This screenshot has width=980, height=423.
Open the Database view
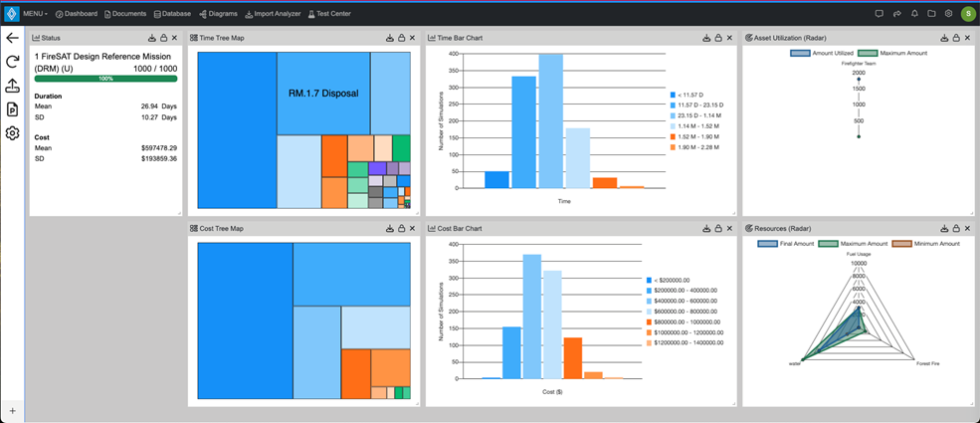point(172,13)
